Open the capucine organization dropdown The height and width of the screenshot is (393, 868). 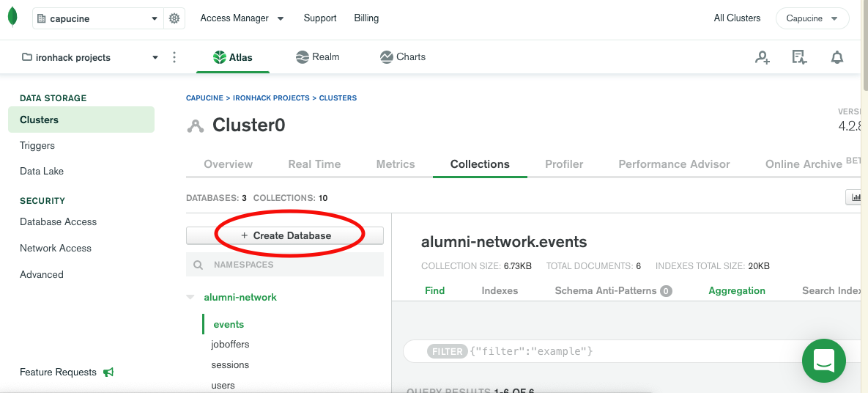98,18
